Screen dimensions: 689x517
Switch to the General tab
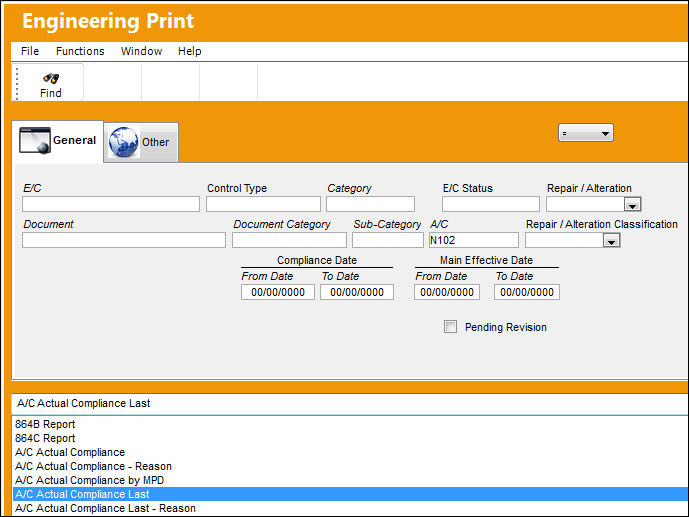(58, 141)
